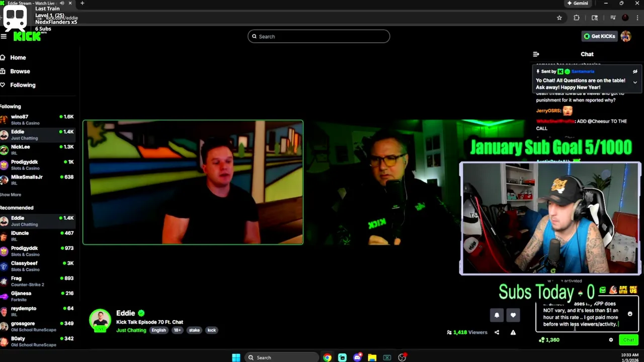Open MikeSmallsJr channel in Following list
644x362 pixels.
point(38,180)
